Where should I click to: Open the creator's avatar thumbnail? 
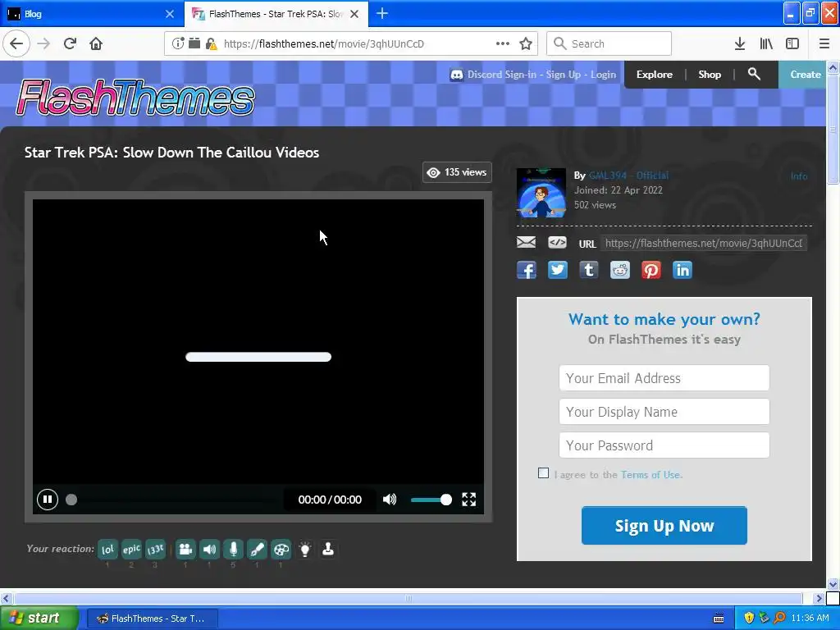(x=541, y=193)
